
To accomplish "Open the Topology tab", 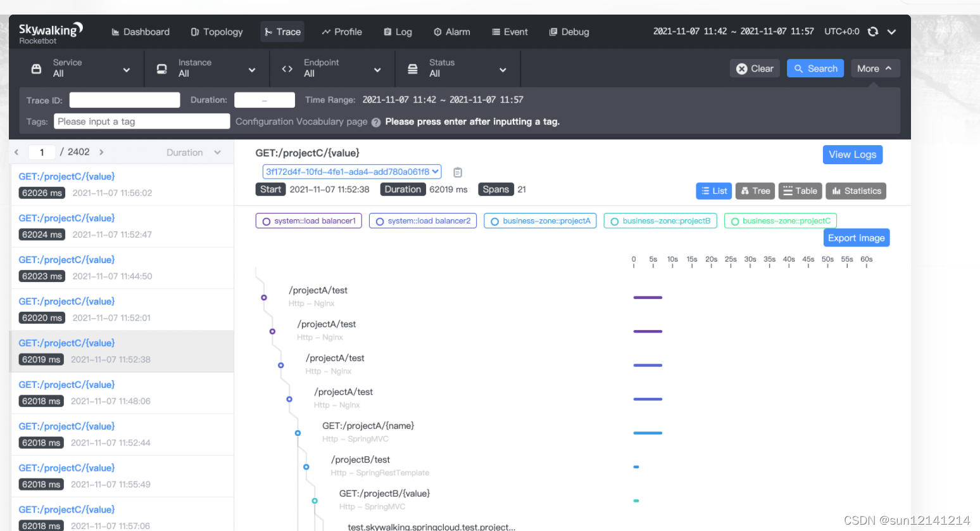I will click(217, 32).
